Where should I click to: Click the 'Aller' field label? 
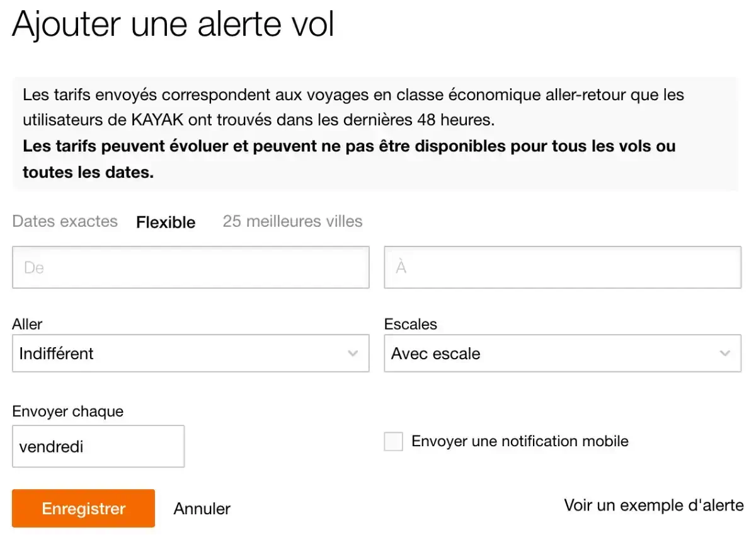click(x=27, y=324)
